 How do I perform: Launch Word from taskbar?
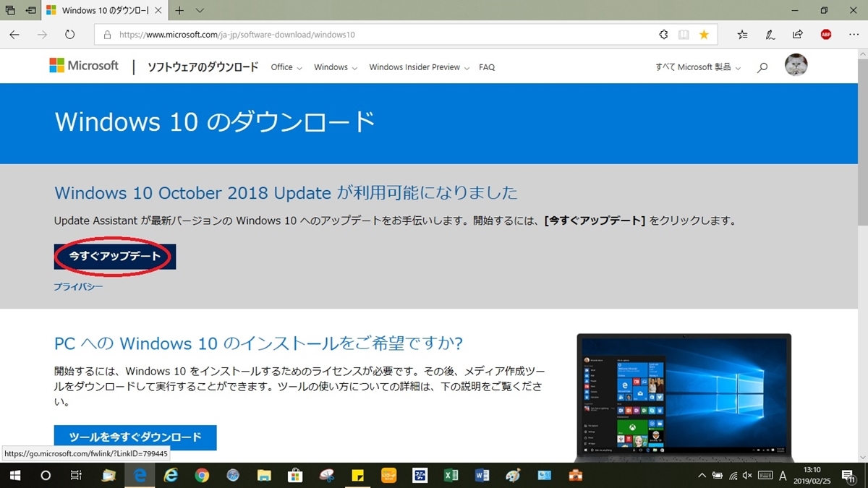coord(482,475)
